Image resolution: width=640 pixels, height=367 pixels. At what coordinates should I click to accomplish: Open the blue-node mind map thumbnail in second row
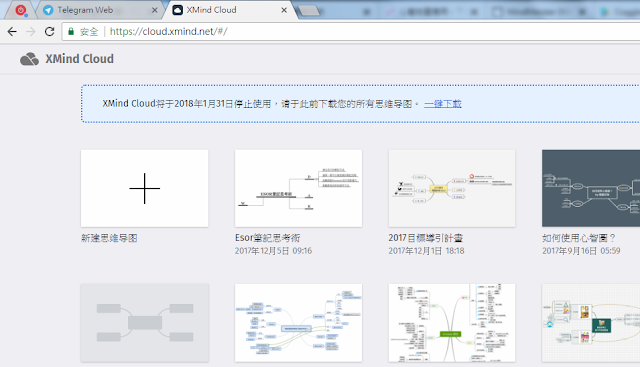click(298, 323)
